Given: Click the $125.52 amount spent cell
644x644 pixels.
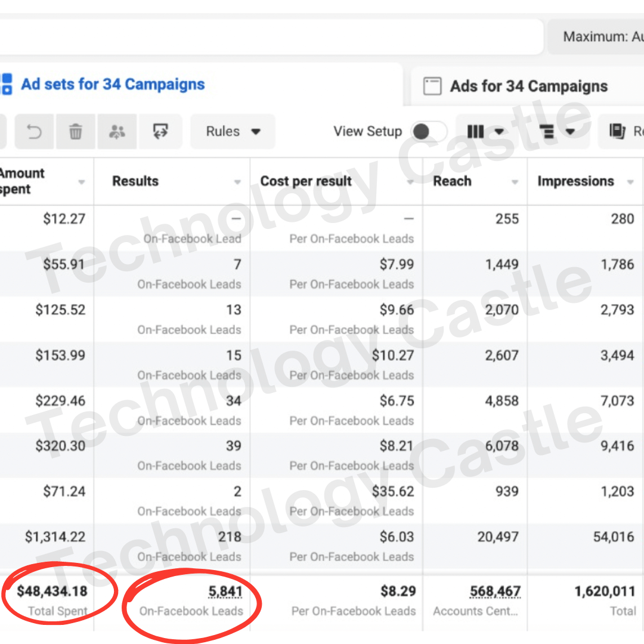Looking at the screenshot, I should tap(60, 309).
